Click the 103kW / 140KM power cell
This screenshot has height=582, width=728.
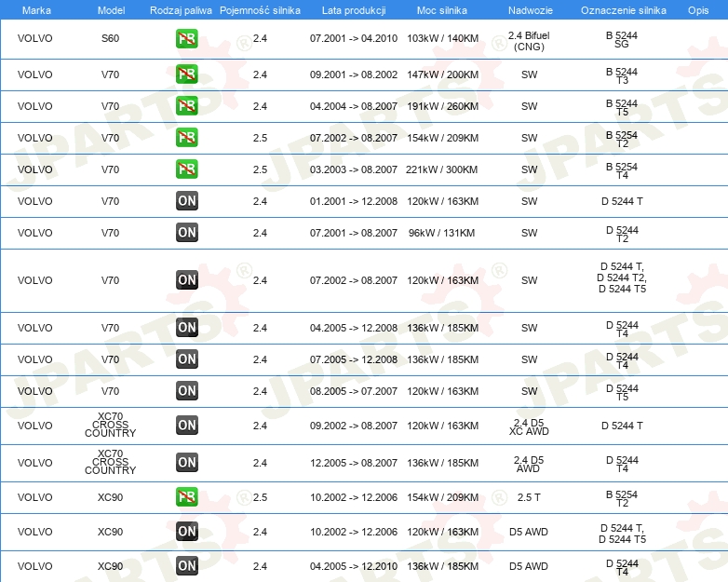point(442,38)
